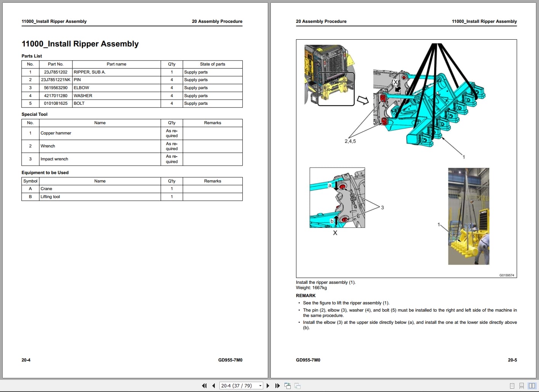Advance to the next page
Viewport: 539px width, 392px height.
(268, 386)
